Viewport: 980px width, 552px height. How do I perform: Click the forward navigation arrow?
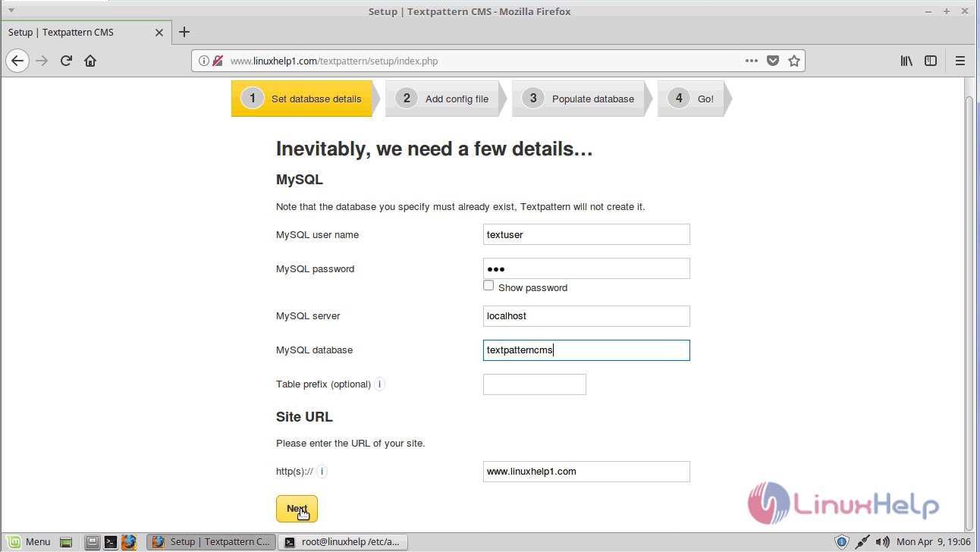[42, 61]
